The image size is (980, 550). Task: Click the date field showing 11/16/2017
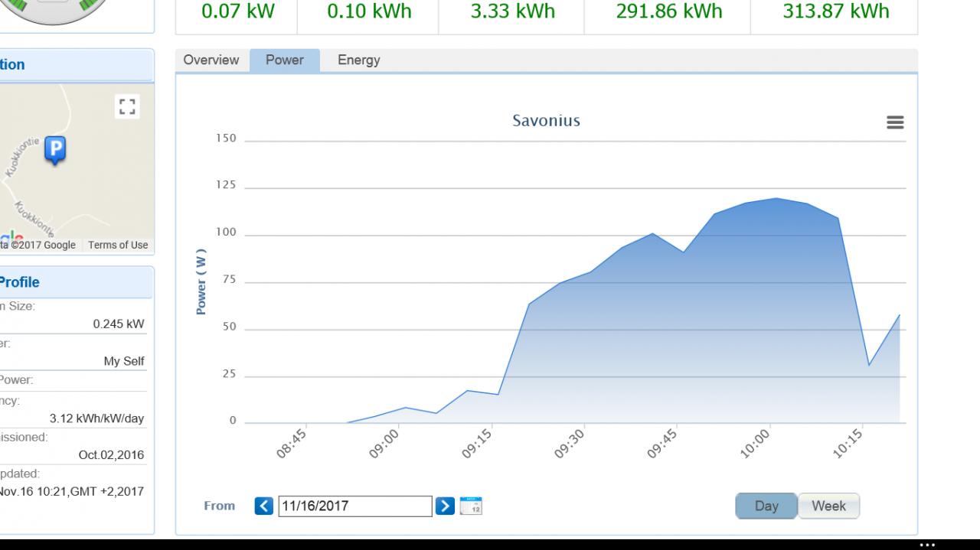pyautogui.click(x=355, y=506)
